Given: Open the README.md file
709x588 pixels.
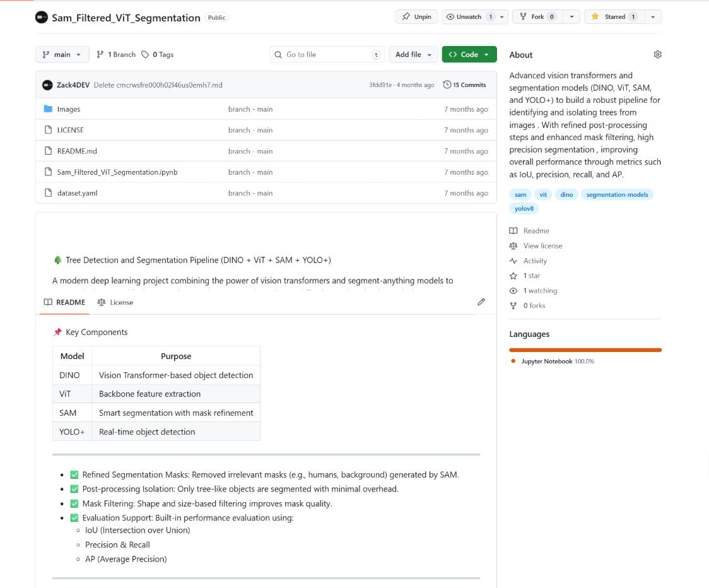Looking at the screenshot, I should pos(77,151).
